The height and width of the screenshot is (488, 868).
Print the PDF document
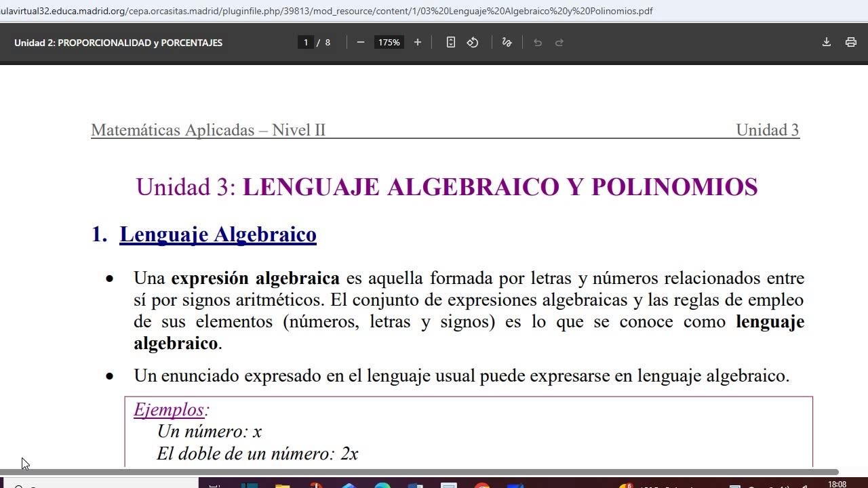click(x=851, y=42)
